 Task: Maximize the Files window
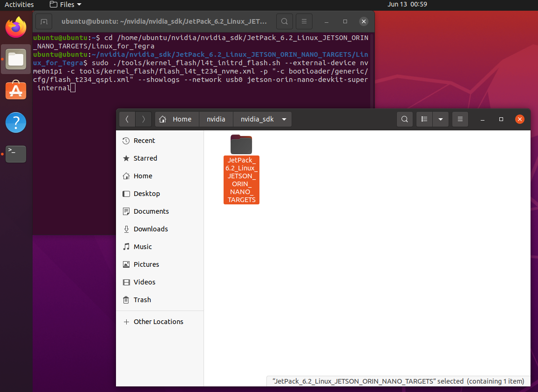coord(501,119)
